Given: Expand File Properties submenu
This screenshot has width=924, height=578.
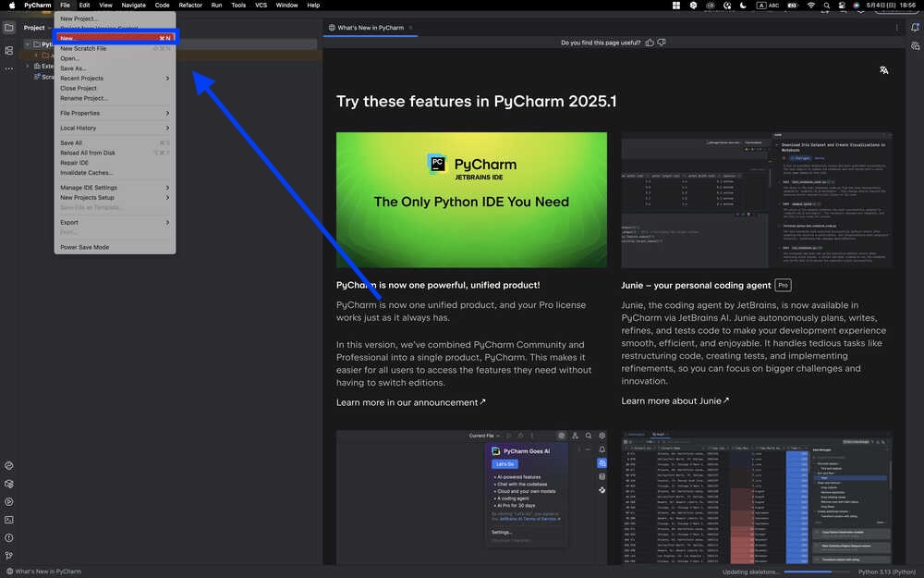Looking at the screenshot, I should point(115,113).
